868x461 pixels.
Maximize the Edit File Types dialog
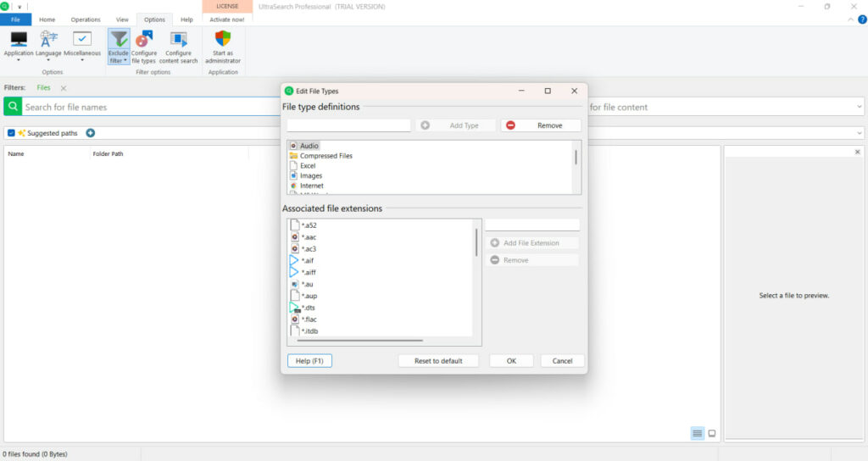click(x=548, y=91)
